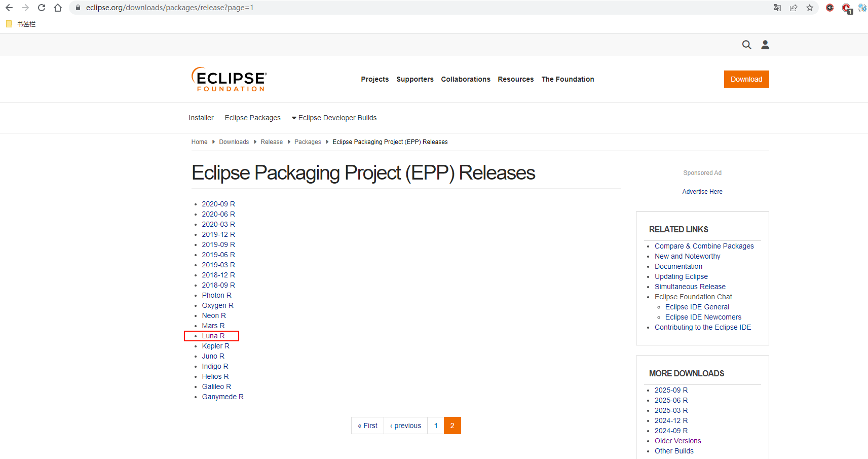
Task: Open Compare & Combine Packages link
Action: point(704,246)
